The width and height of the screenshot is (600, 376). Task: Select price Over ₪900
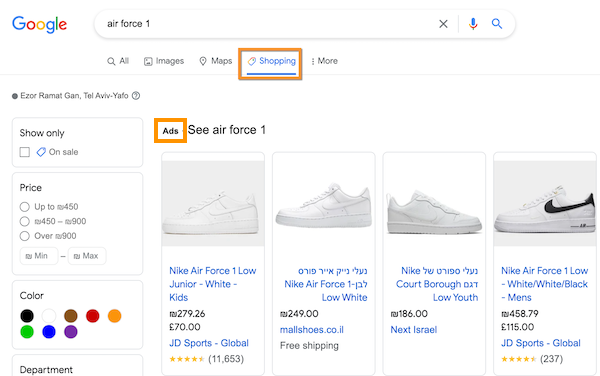[24, 236]
